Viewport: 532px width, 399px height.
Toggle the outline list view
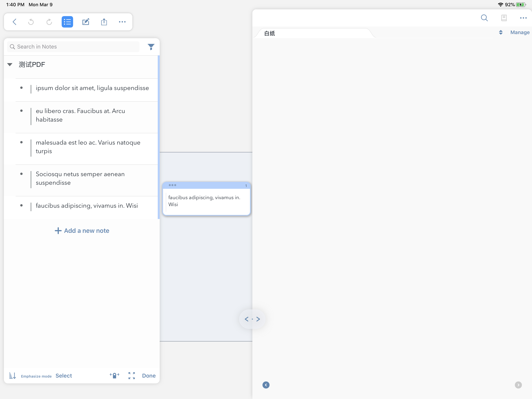coord(67,22)
